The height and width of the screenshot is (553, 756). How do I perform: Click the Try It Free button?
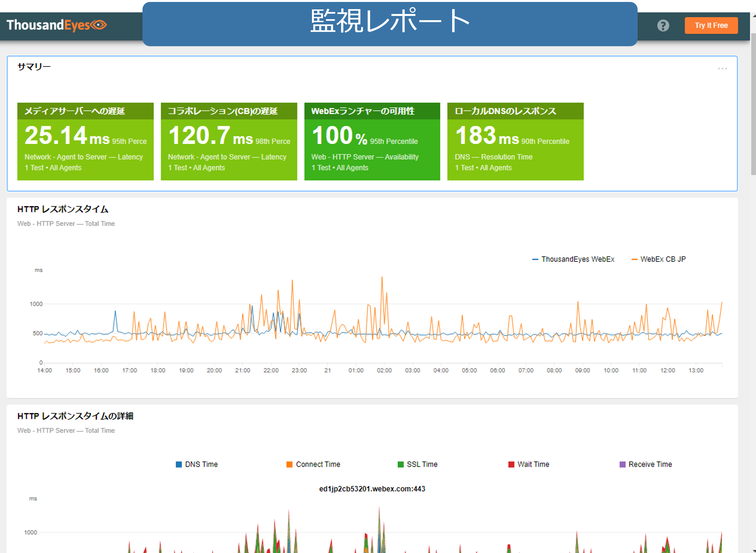pos(711,25)
